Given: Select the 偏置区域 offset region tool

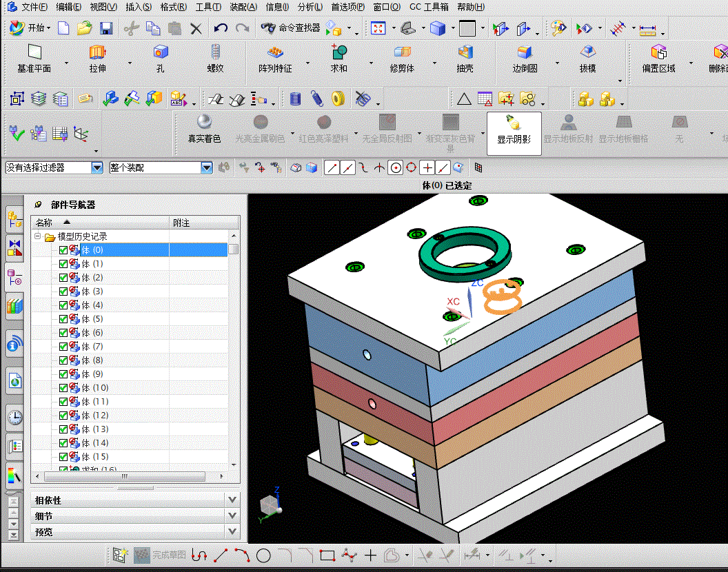Looking at the screenshot, I should (659, 59).
